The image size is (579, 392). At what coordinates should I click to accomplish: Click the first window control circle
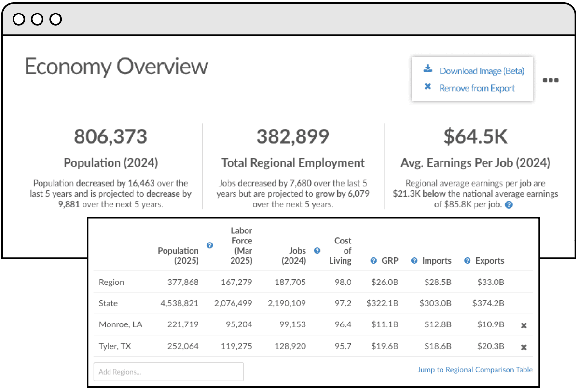20,19
